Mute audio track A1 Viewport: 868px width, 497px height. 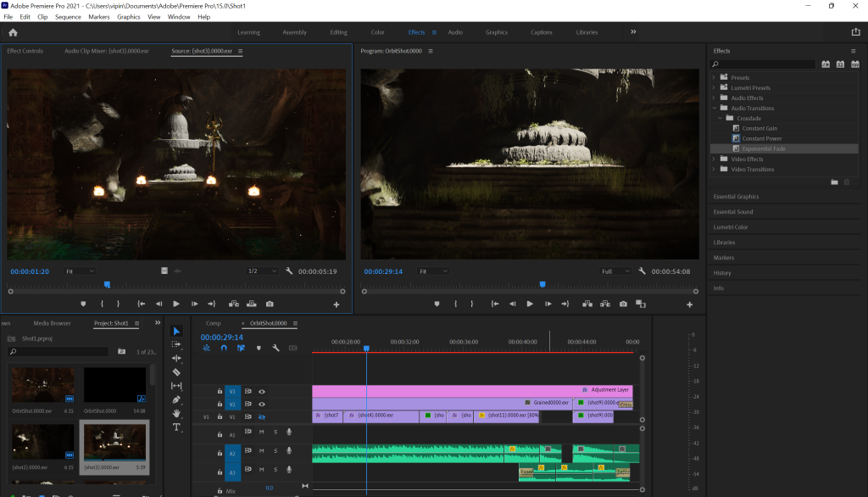[262, 433]
